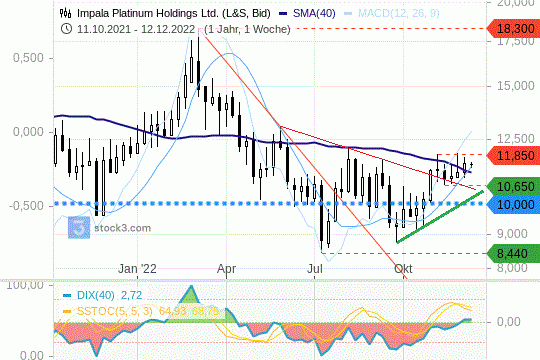
Task: Click the 0,500 MACD axis value
Action: (x=28, y=58)
